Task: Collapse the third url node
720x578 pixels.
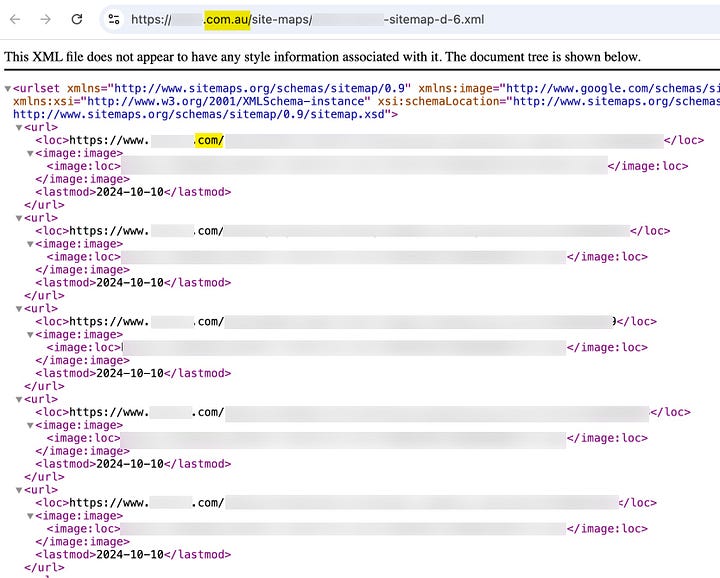Action: pos(19,309)
